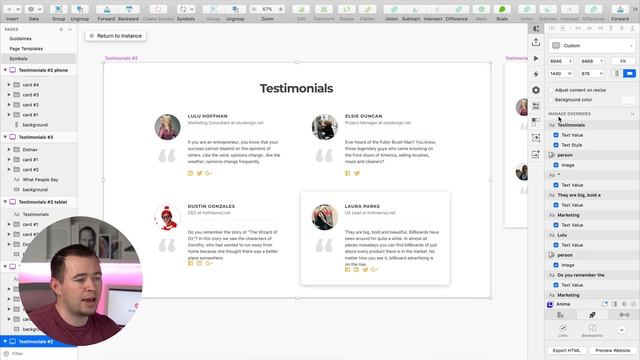Click the Mask icon in the toolbar
The image size is (640, 360).
[481, 9]
